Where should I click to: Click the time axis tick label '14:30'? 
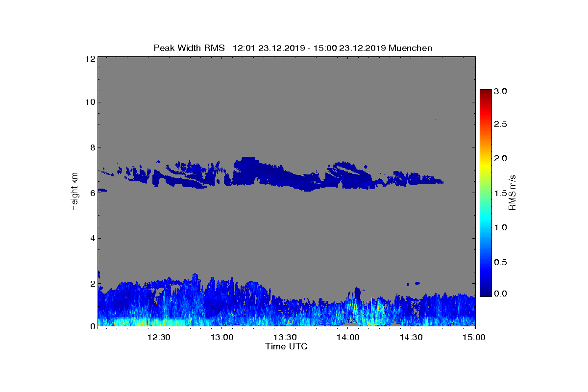coord(411,337)
